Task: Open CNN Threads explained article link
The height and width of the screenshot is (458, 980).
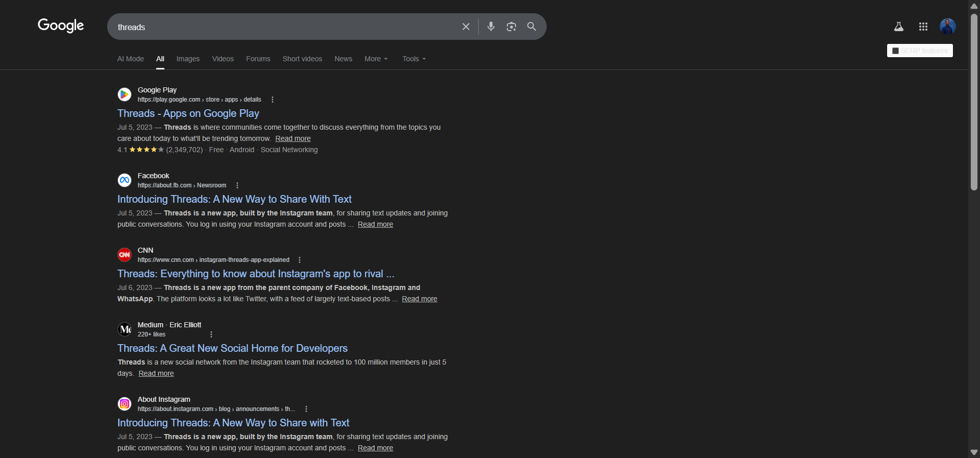Action: point(256,274)
